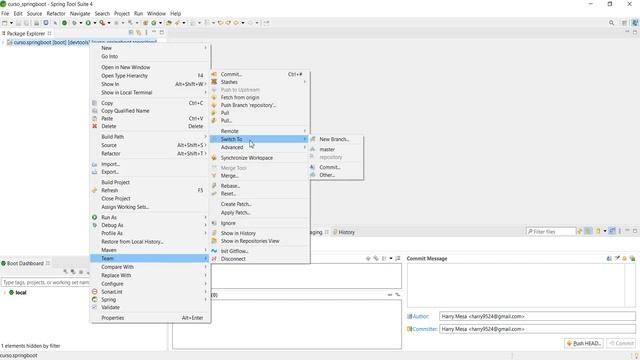Image resolution: width=640 pixels, height=360 pixels.
Task: Open the File menu
Action: point(5,13)
